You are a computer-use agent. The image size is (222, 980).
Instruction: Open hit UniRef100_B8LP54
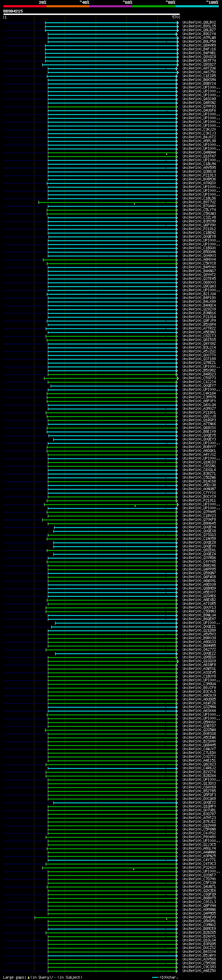pyautogui.click(x=199, y=41)
